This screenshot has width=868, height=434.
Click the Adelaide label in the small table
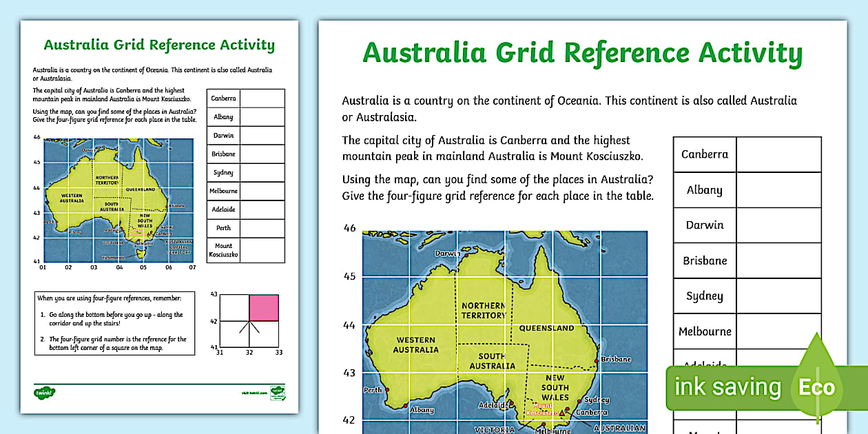223,209
